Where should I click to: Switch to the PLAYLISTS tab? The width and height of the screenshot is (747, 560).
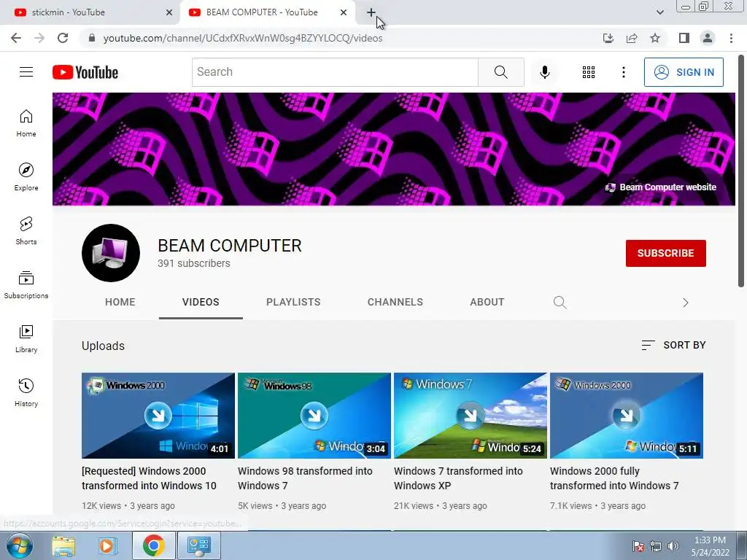pyautogui.click(x=293, y=302)
